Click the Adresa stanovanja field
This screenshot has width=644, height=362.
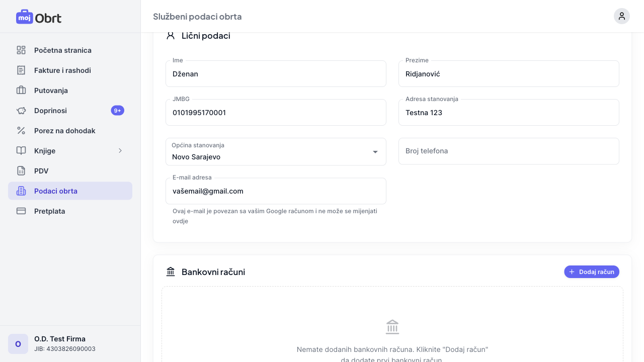coord(509,113)
